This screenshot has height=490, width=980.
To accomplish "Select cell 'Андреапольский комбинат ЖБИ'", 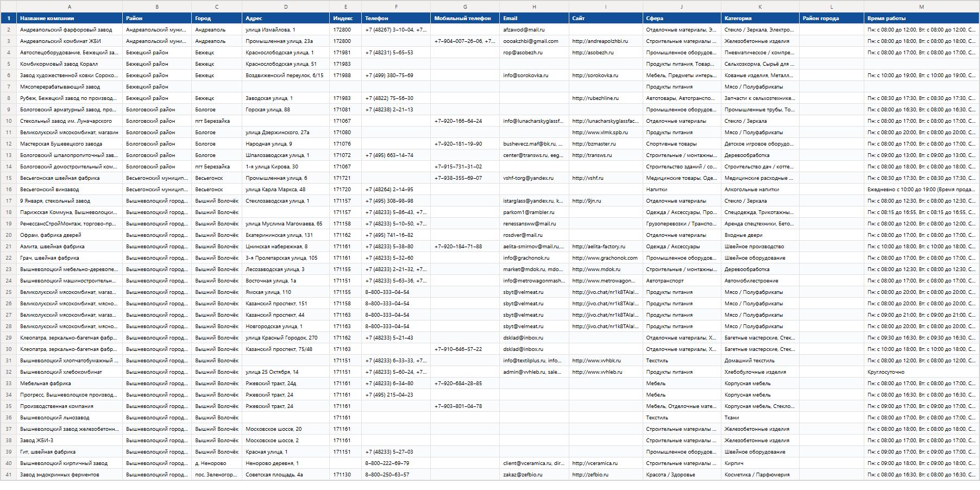I will click(x=70, y=41).
